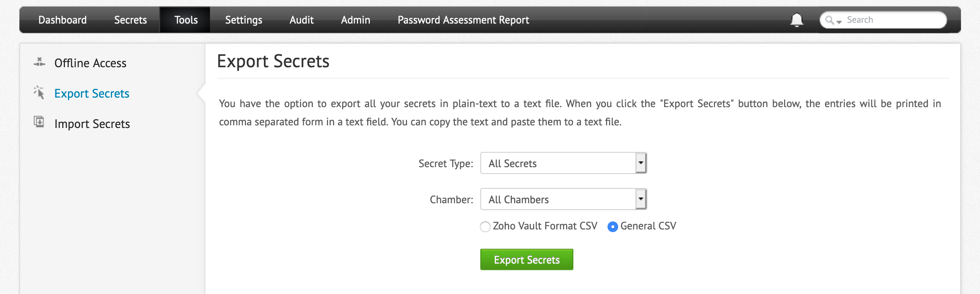Viewport: 980px width, 294px height.
Task: Open search filter dropdown arrow
Action: [839, 22]
